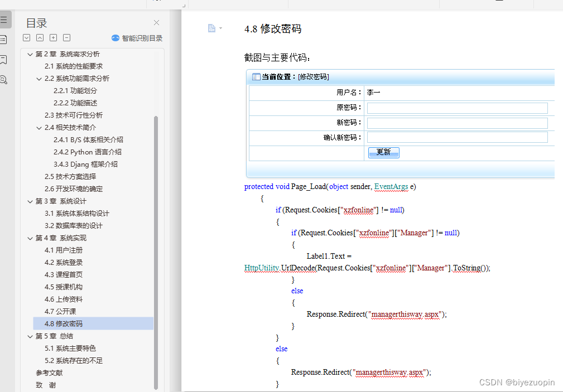This screenshot has height=392, width=563.
Task: Click HttpUtility word in code
Action: click(x=261, y=268)
